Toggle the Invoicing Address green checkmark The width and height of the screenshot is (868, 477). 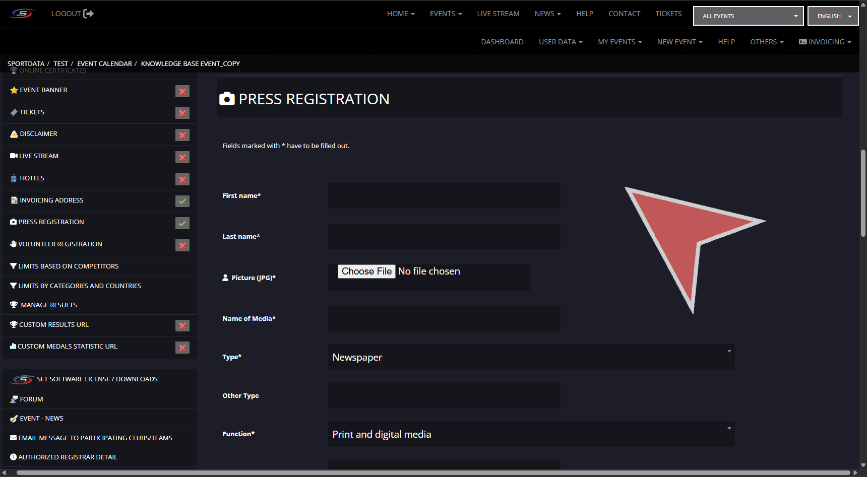point(182,201)
